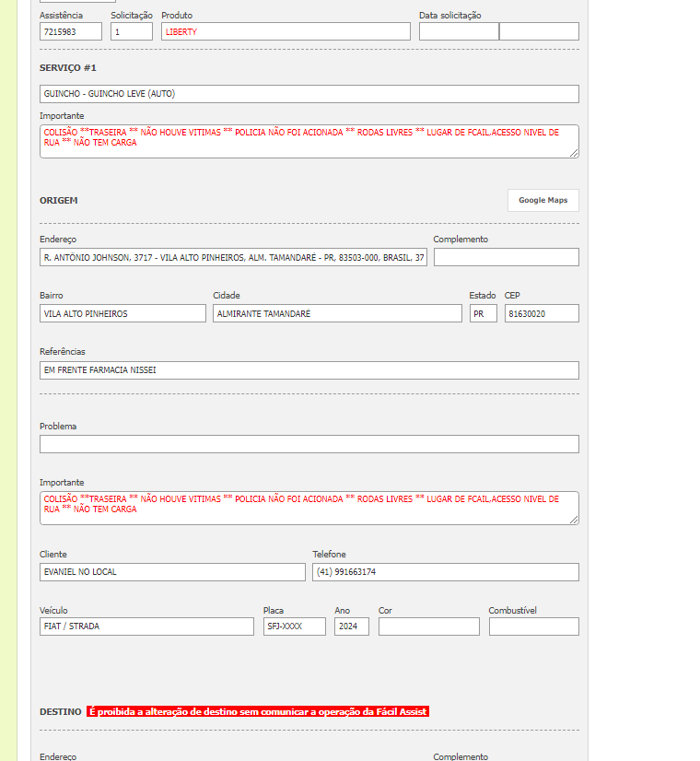Viewport: 700px width, 761px height.
Task: Click the Importante textarea under SERVIÇO #1
Action: coord(309,141)
